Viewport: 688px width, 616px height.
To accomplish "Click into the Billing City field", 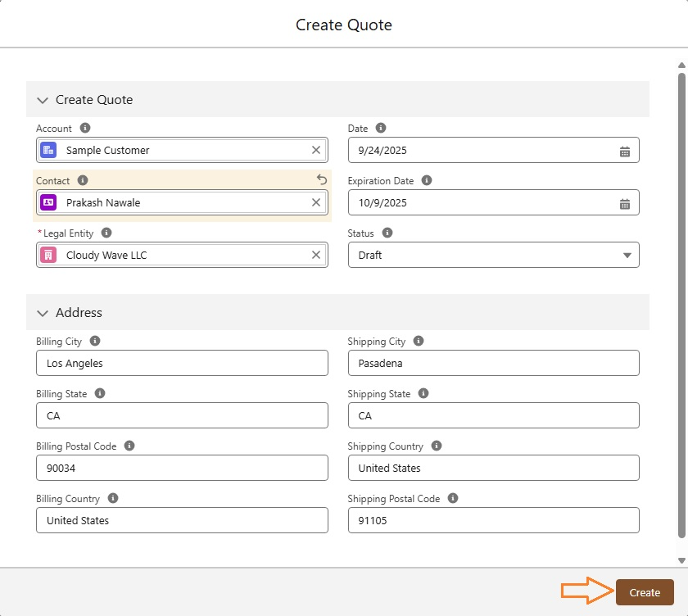I will (x=182, y=363).
